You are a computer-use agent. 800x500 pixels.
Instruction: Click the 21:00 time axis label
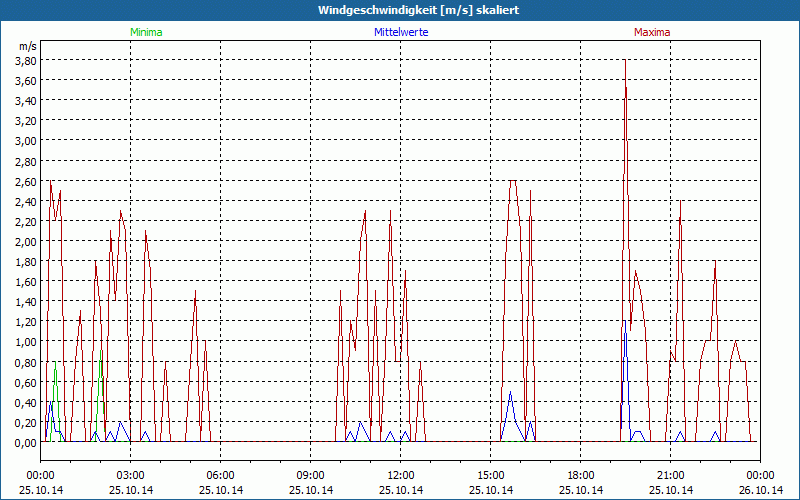(x=670, y=476)
